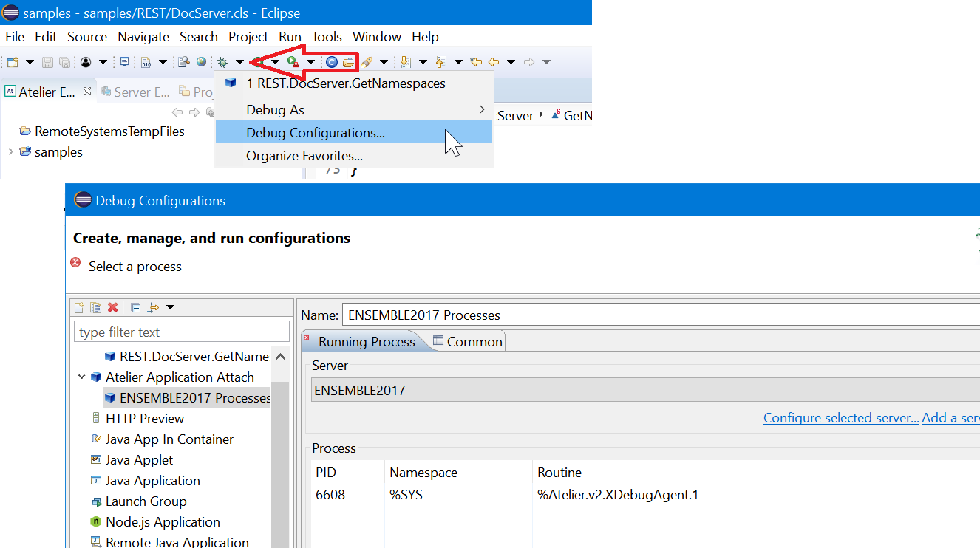980x548 pixels.
Task: Switch to the Common tab
Action: pos(467,341)
